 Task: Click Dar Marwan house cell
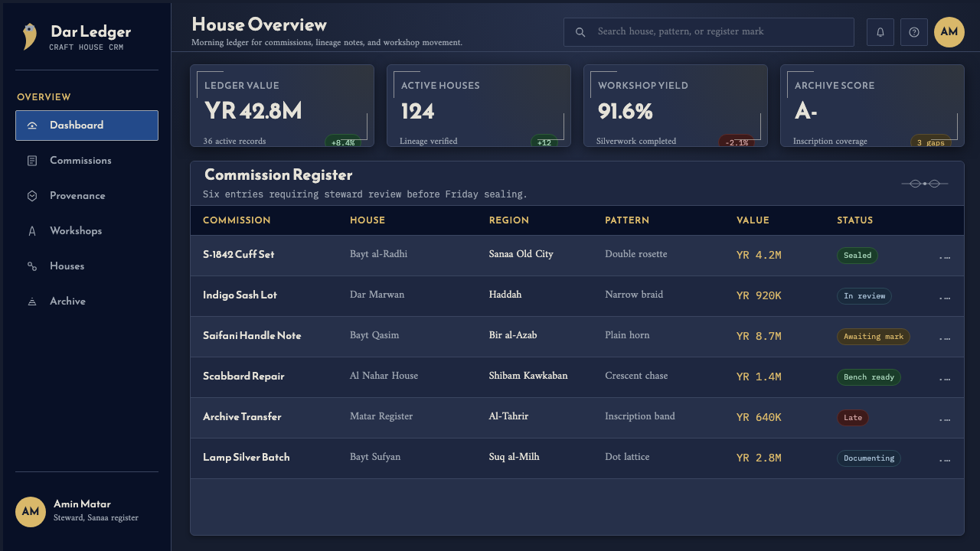tap(377, 295)
